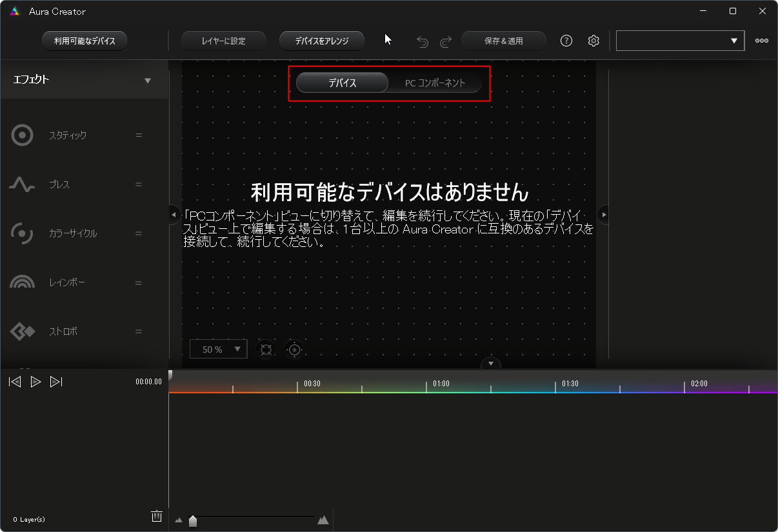Click the カラーサイクル label
Image resolution: width=778 pixels, height=532 pixels.
tap(73, 233)
